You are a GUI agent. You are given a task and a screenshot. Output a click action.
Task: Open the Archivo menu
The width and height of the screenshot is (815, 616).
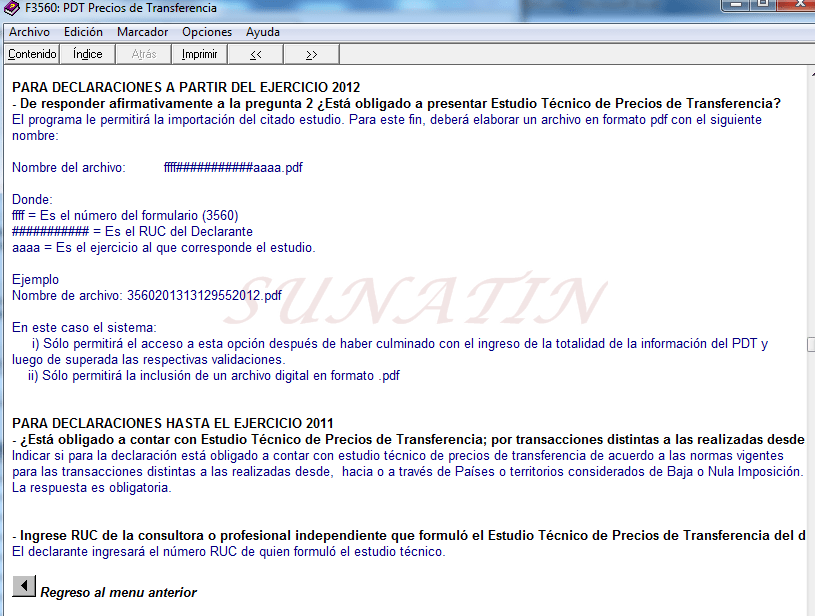29,32
